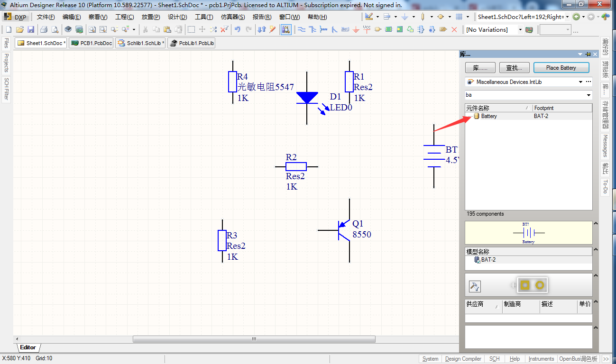This screenshot has height=364, width=616.
Task: Click the 查找 search button
Action: point(514,67)
